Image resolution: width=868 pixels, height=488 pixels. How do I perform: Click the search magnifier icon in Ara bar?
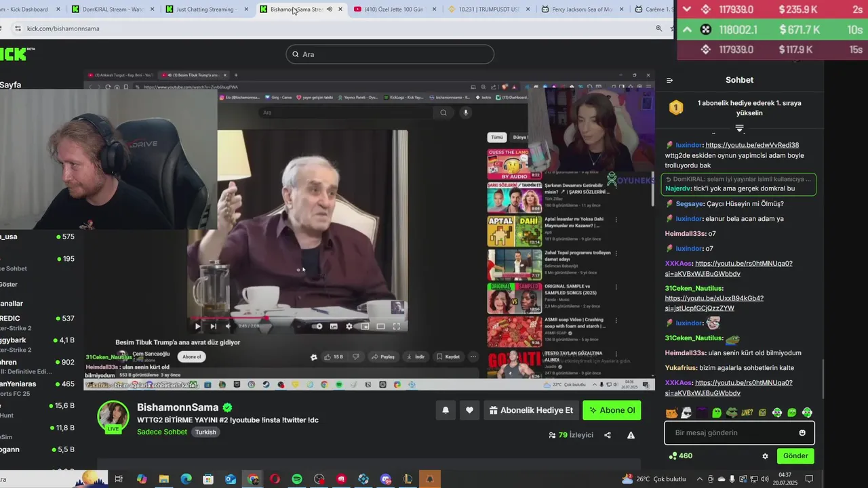click(x=295, y=54)
